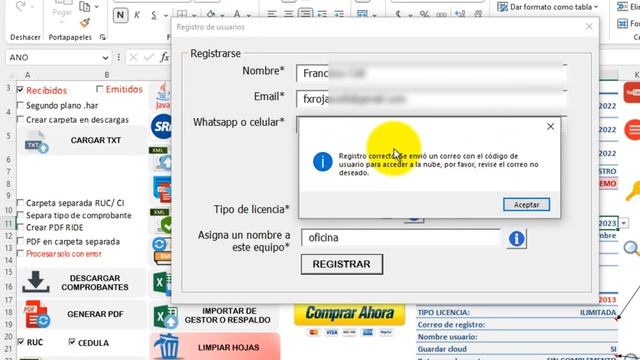Enable Crear carpeta en descargas checkbox
The height and width of the screenshot is (360, 640).
(x=20, y=119)
